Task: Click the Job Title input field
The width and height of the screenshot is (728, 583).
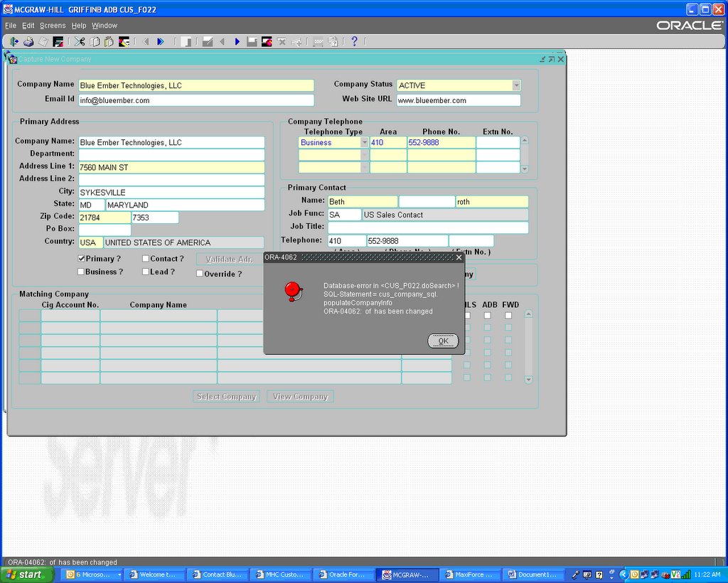Action: [x=428, y=228]
